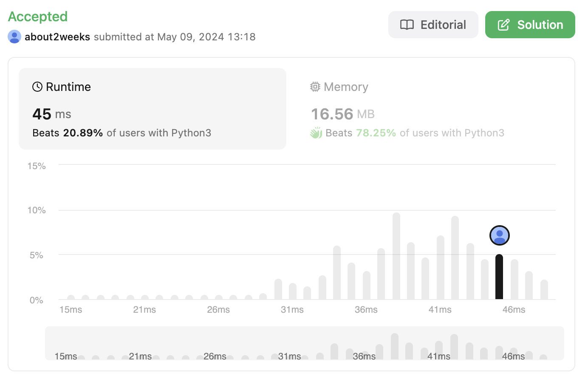
Task: Select the highlighted black 45ms bar
Action: (499, 277)
